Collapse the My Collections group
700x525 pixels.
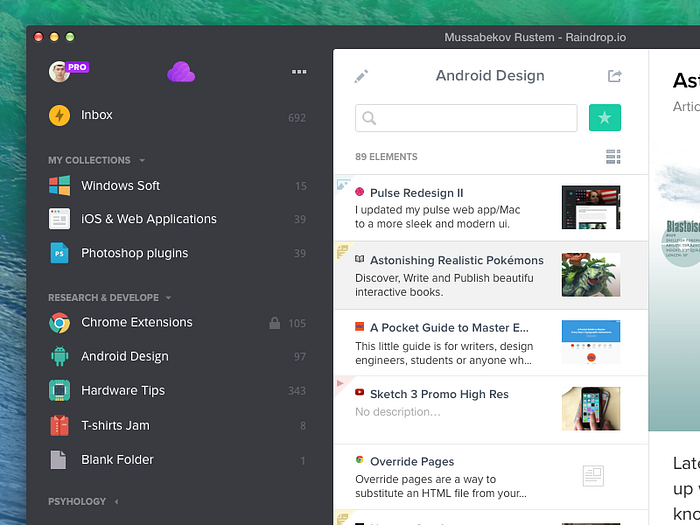[142, 160]
